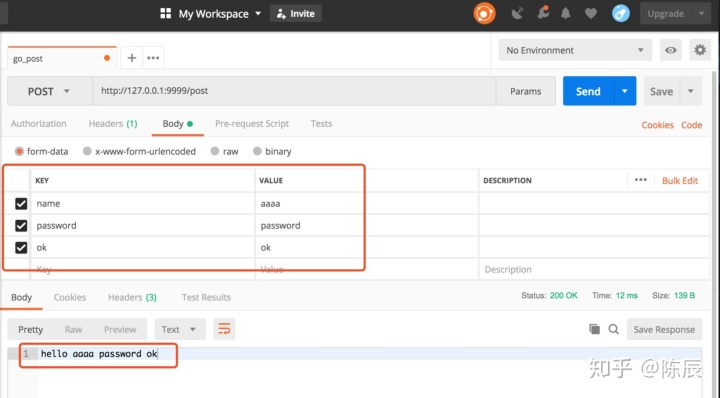Search within the response body
The height and width of the screenshot is (398, 720).
click(613, 329)
